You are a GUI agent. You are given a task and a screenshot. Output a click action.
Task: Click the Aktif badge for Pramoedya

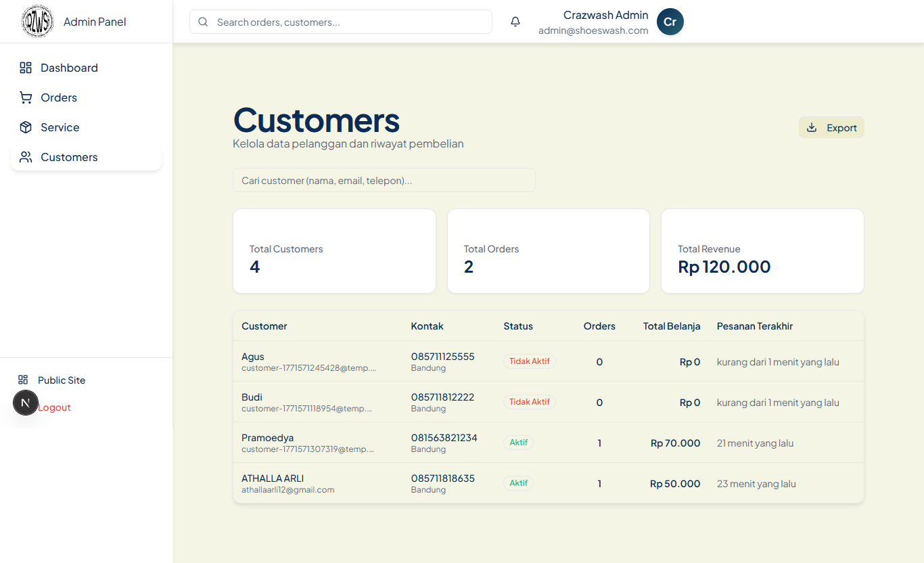[x=519, y=443]
